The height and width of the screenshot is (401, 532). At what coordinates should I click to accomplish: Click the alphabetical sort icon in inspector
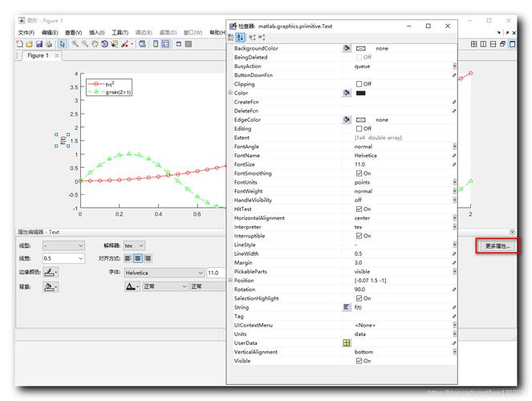(240, 37)
